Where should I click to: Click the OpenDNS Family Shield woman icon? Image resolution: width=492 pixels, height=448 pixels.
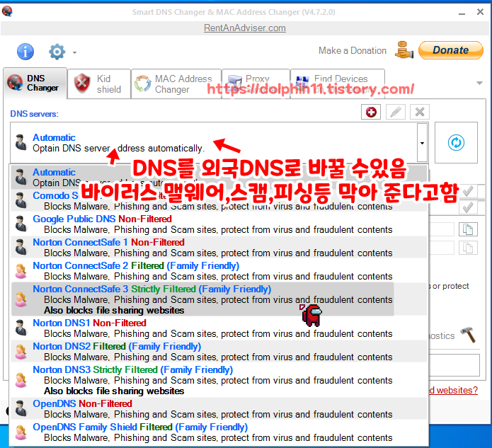21,432
